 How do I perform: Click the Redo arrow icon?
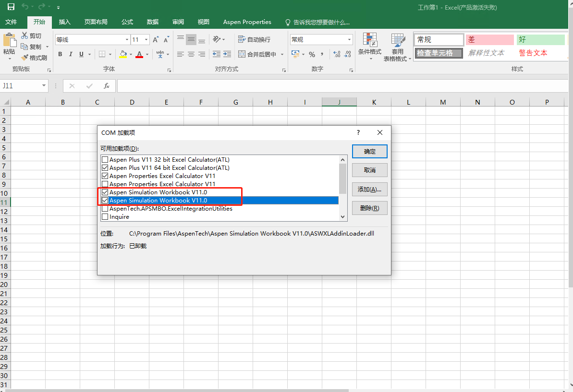pos(42,7)
